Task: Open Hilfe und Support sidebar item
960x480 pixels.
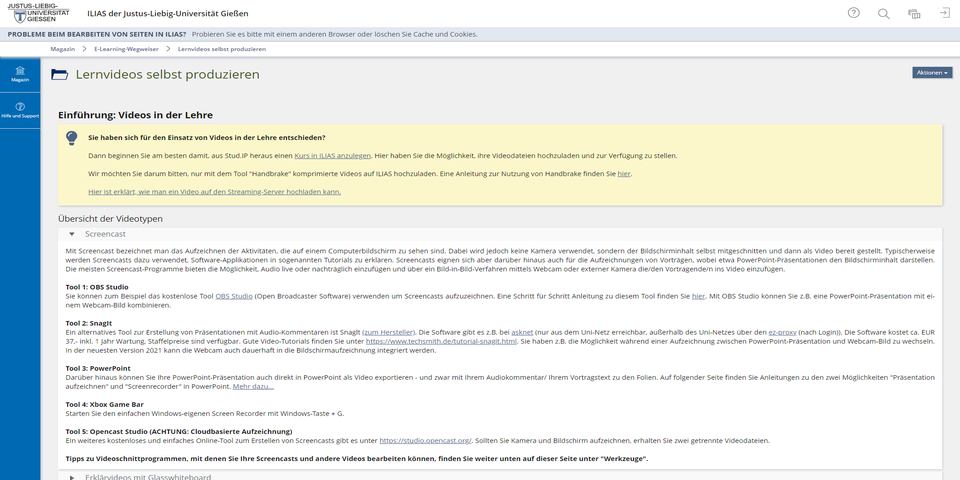Action: click(20, 110)
